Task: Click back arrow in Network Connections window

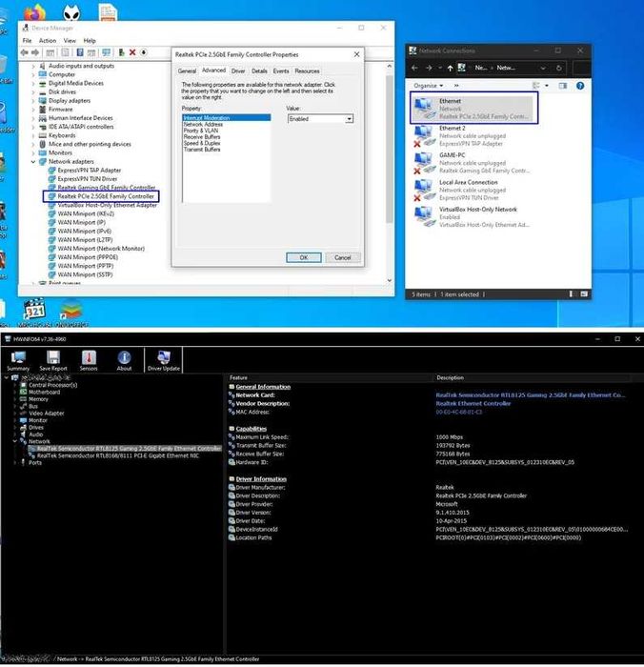Action: pos(414,68)
